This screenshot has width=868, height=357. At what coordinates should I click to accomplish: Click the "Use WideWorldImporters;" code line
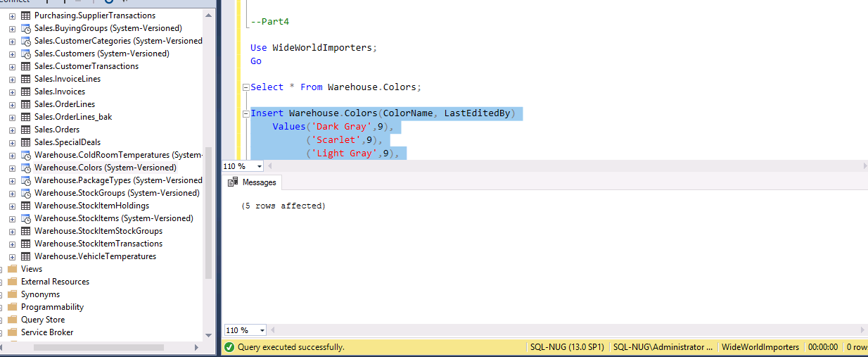coord(314,48)
